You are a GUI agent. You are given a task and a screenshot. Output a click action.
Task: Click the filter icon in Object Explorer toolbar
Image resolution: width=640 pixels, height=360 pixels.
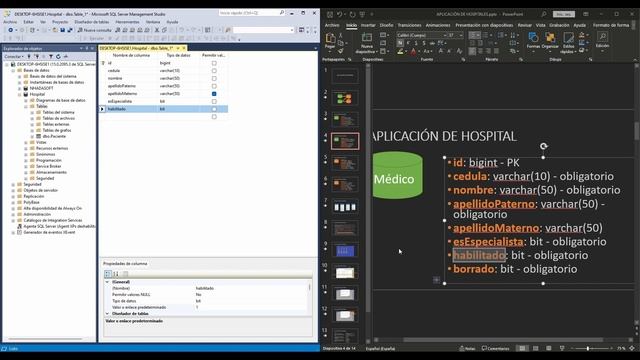click(x=51, y=56)
